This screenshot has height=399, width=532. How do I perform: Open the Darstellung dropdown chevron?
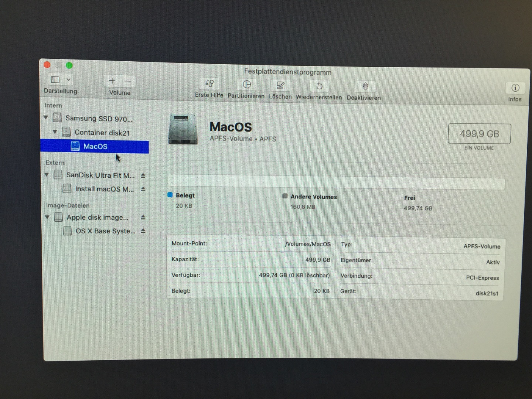[x=68, y=79]
